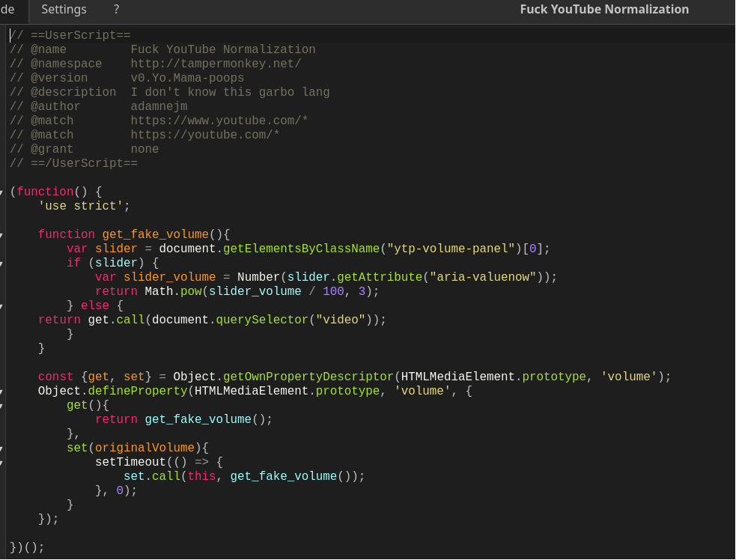The height and width of the screenshot is (560, 736).
Task: Click 'Math.pow' in the return statement
Action: tap(173, 291)
